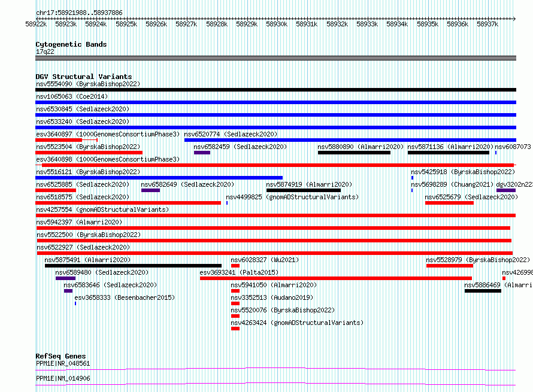Click the 58930k ruler tick label
533x392 pixels.
(x=277, y=24)
